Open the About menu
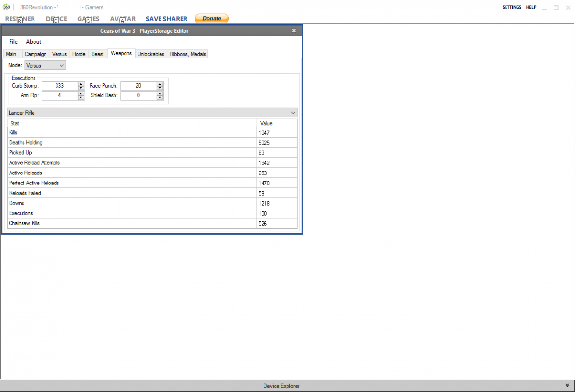Viewport: 575px width, 392px height. (34, 42)
